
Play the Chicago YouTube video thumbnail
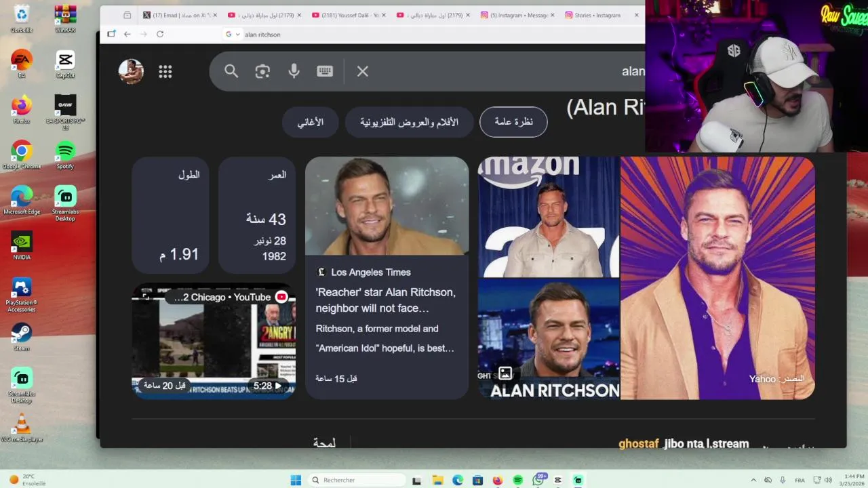(x=214, y=341)
